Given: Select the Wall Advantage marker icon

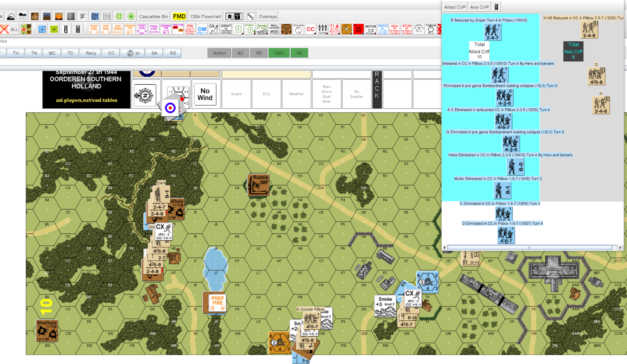Looking at the screenshot, I should click(274, 29).
